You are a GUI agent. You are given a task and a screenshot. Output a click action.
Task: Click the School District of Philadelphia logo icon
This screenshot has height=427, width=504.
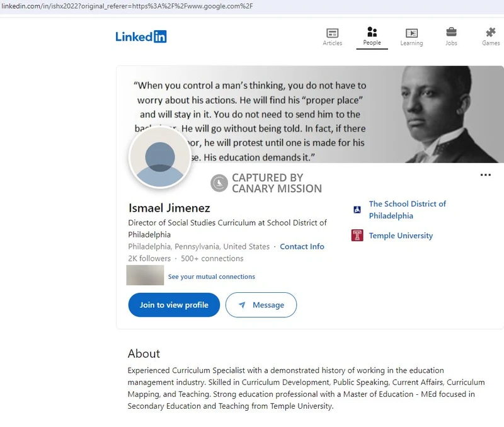point(357,209)
